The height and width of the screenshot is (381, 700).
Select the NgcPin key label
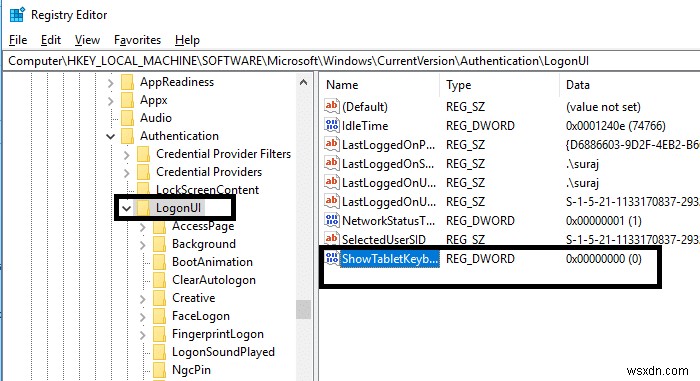point(191,370)
